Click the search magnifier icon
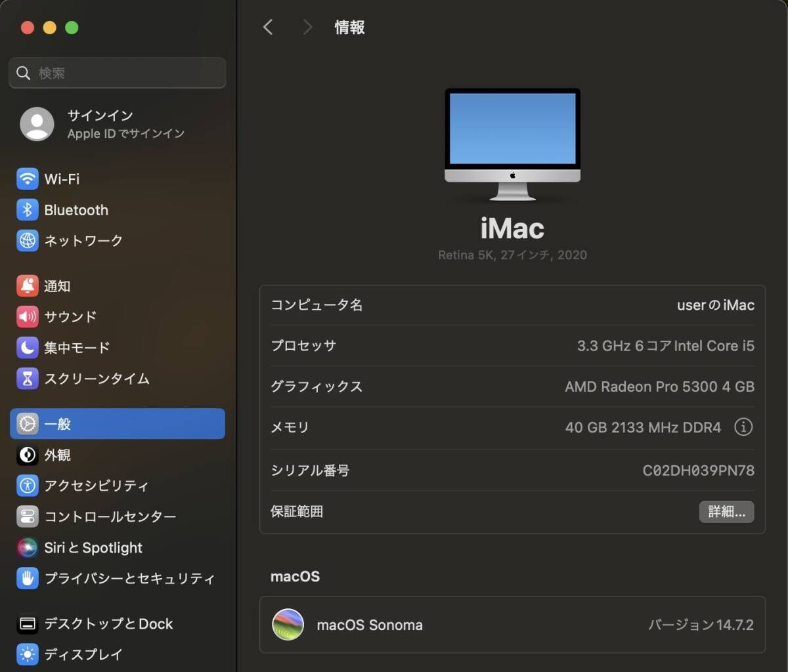788x672 pixels. 23,73
